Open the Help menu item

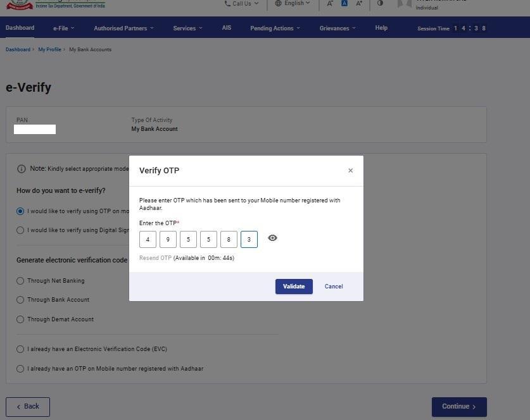pos(381,28)
